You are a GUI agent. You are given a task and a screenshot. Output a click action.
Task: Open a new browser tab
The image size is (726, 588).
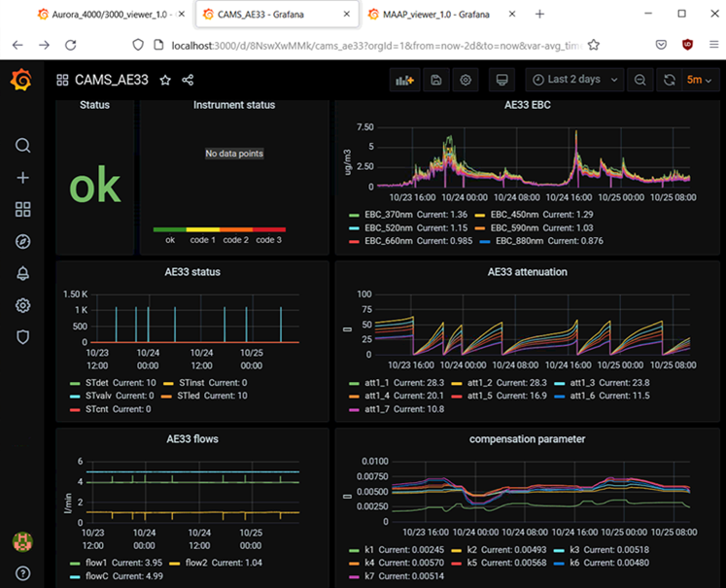click(539, 15)
